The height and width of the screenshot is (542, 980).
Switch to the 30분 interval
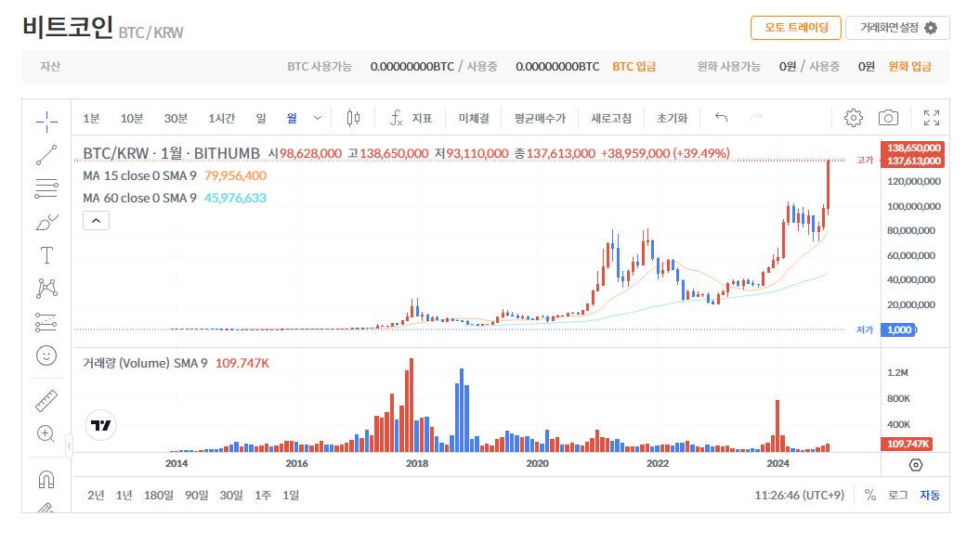coord(176,118)
